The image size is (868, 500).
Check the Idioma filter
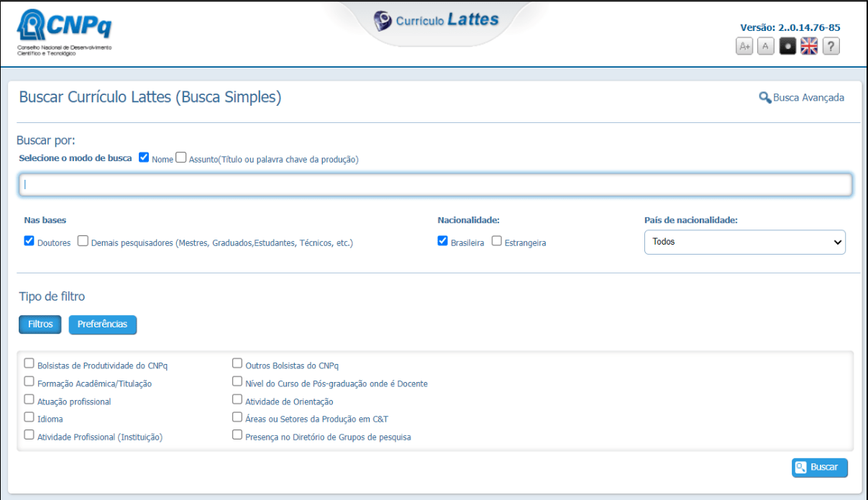(x=29, y=417)
